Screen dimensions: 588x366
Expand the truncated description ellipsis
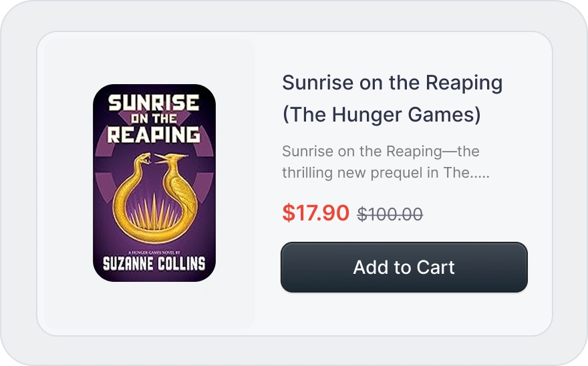(x=481, y=173)
